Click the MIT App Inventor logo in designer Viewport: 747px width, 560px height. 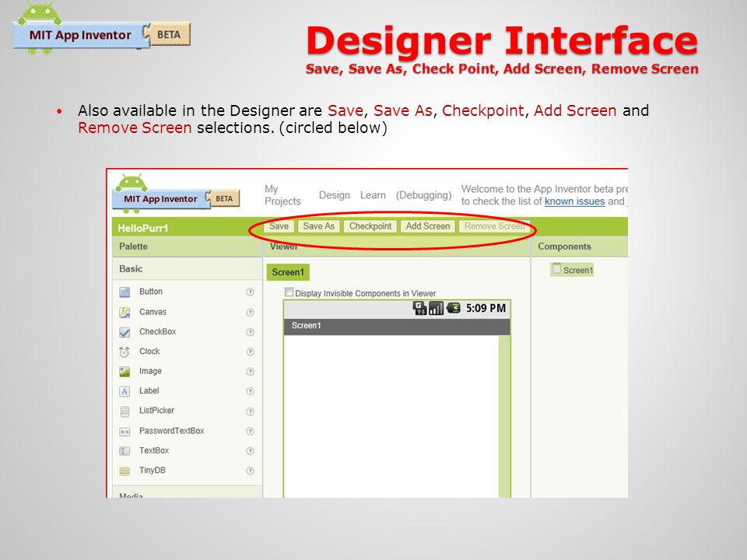(x=176, y=194)
